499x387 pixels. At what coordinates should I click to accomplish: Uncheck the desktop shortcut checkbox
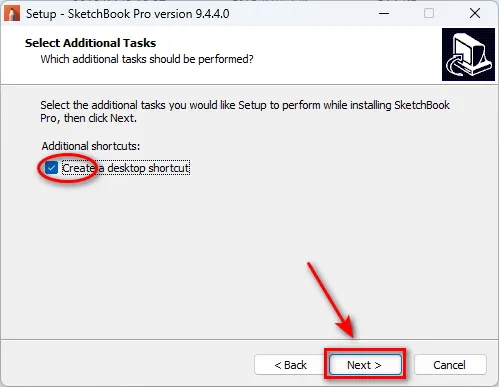tap(51, 168)
